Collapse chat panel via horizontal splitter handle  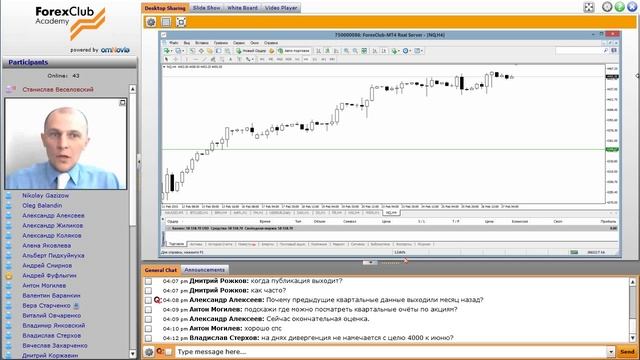pyautogui.click(x=370, y=262)
